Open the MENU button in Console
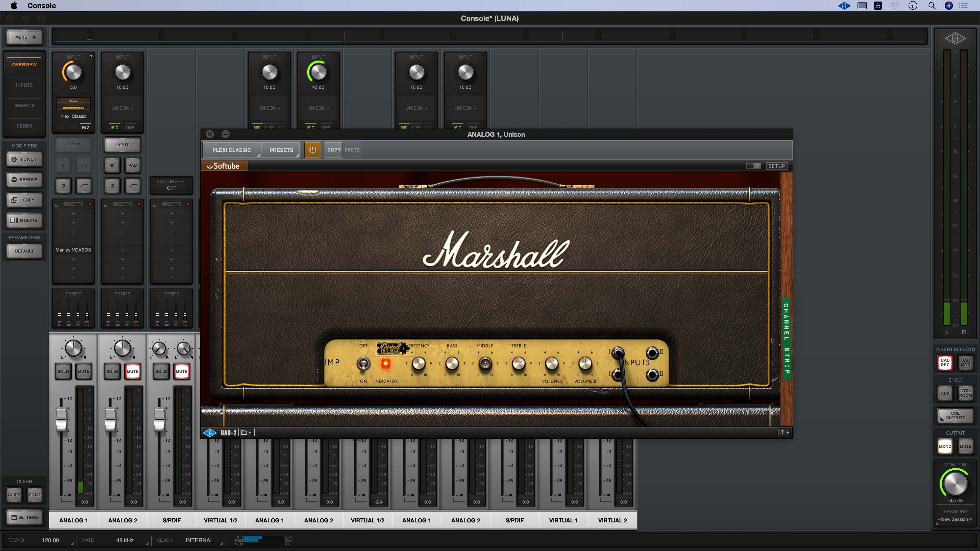The width and height of the screenshot is (980, 551). click(x=25, y=37)
